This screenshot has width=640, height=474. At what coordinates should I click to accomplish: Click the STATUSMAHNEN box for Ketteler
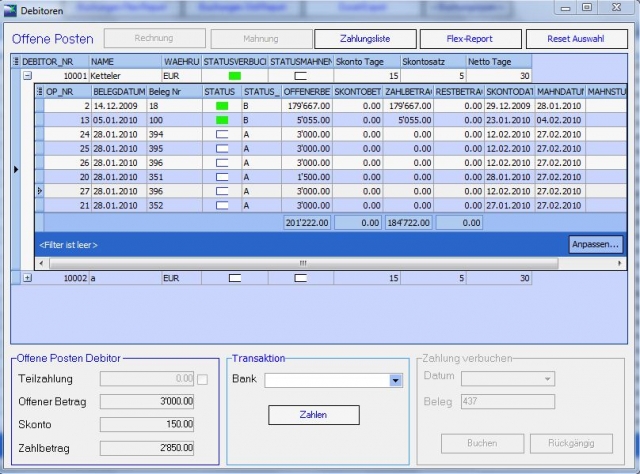coord(300,75)
